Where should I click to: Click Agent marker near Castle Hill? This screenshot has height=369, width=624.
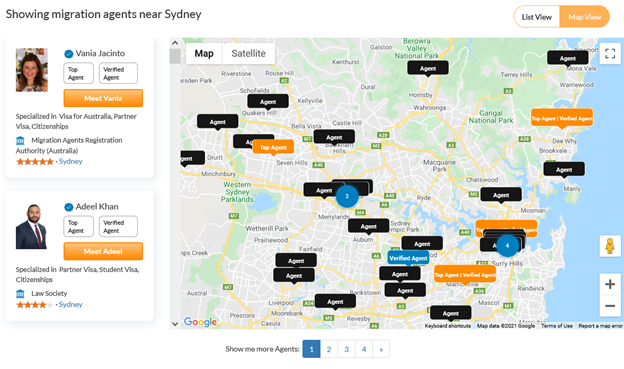pos(334,138)
